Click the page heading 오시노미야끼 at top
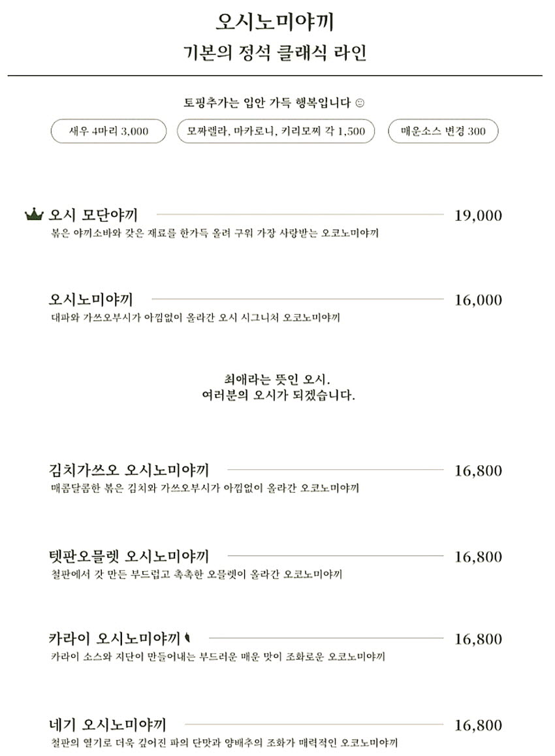 tap(275, 22)
